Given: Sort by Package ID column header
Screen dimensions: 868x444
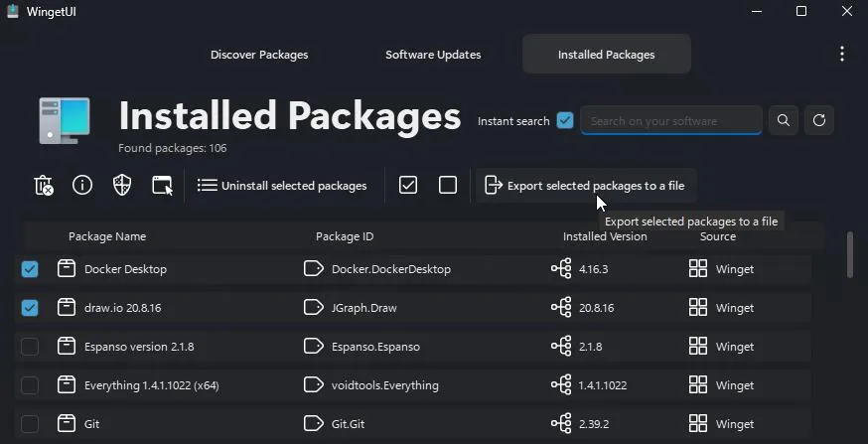Looking at the screenshot, I should (345, 236).
